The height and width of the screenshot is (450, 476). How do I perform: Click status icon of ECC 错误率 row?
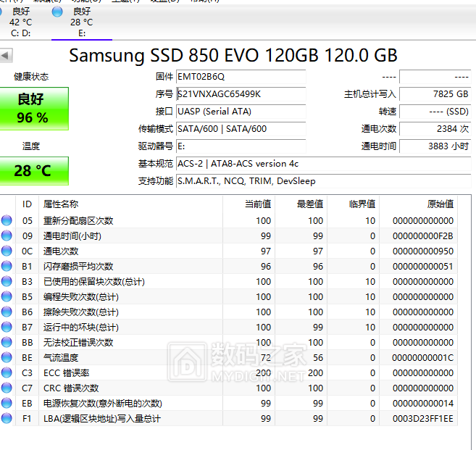[x=7, y=372]
